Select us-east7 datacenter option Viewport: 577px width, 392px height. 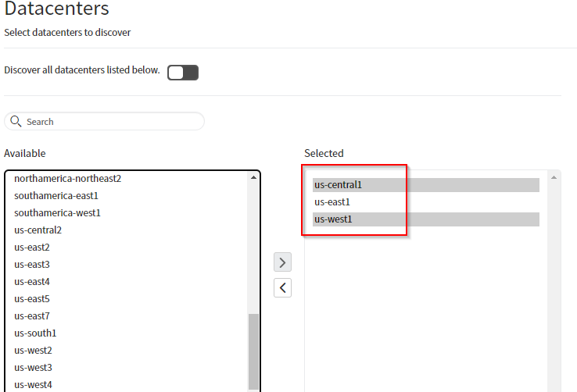coord(32,316)
